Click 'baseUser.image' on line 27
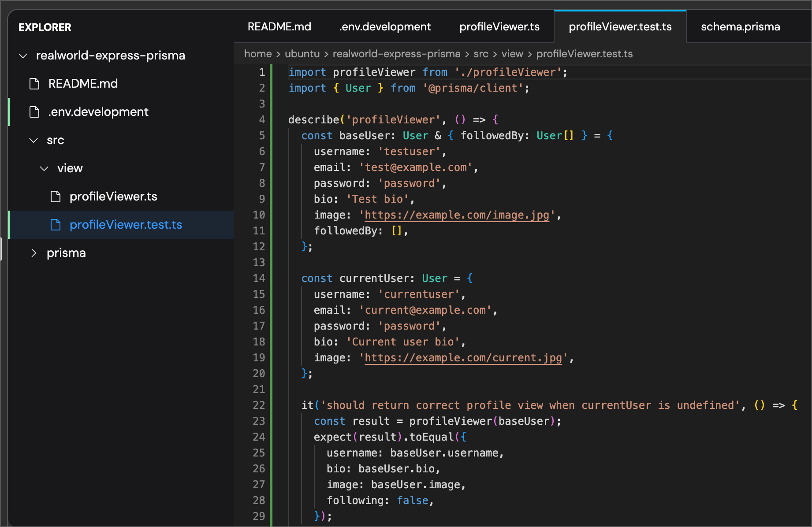Viewport: 812px width, 527px height. click(x=416, y=485)
